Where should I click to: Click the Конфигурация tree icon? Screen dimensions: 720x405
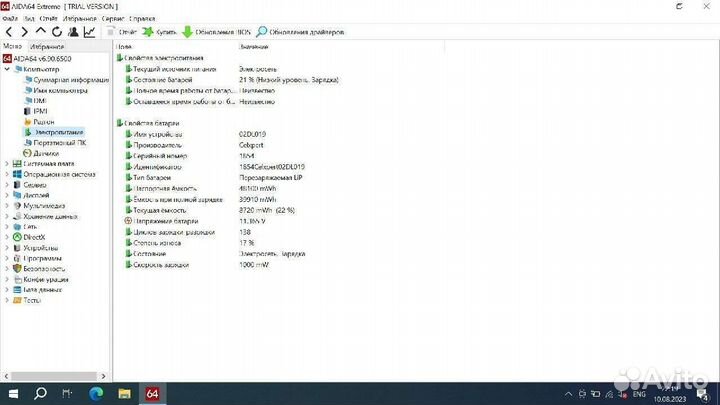pyautogui.click(x=17, y=279)
